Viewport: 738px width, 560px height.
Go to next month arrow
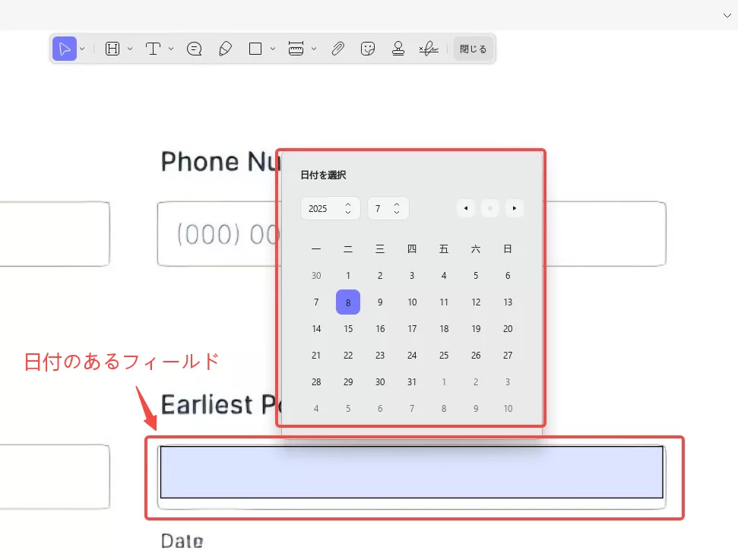(515, 208)
